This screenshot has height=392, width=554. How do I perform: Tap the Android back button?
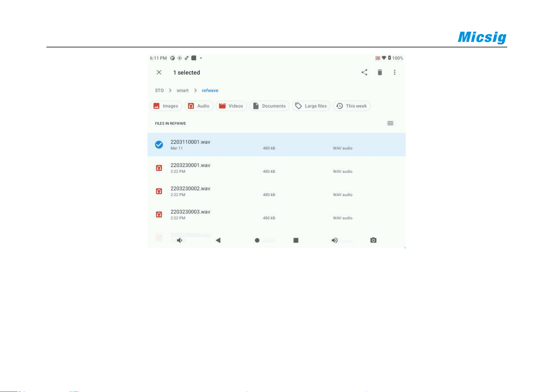218,240
